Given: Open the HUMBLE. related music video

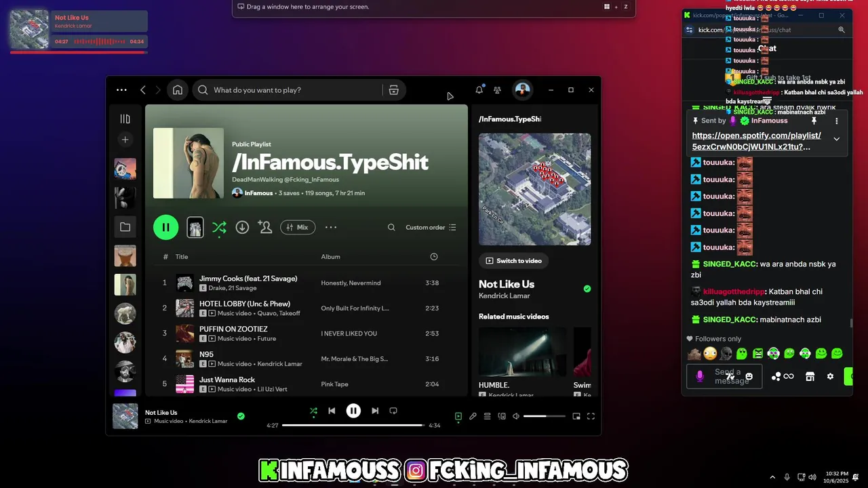Looking at the screenshot, I should (x=522, y=352).
